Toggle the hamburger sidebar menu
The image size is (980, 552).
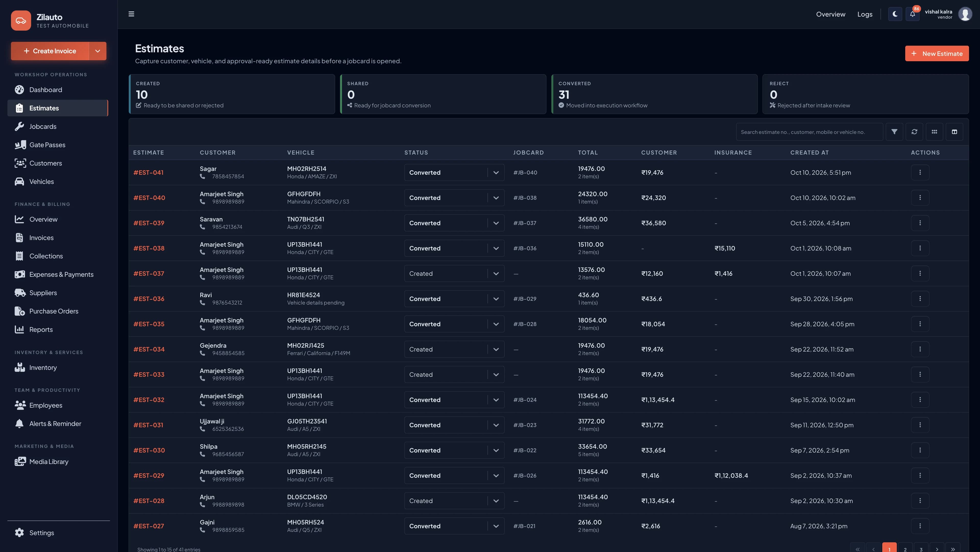[x=131, y=14]
